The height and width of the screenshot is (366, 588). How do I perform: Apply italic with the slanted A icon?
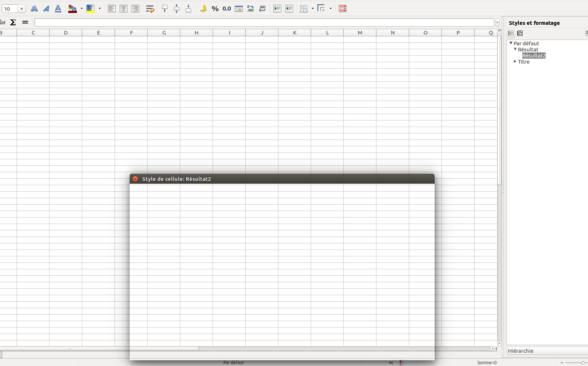point(46,9)
